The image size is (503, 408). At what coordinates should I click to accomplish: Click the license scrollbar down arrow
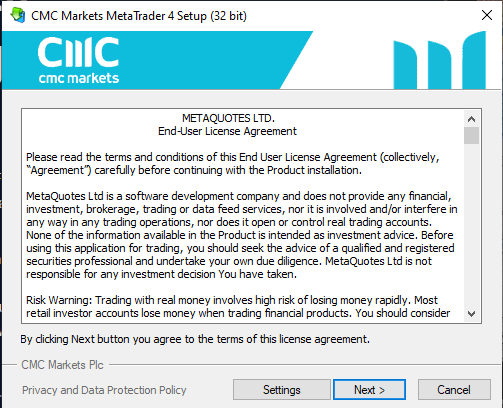coord(471,314)
